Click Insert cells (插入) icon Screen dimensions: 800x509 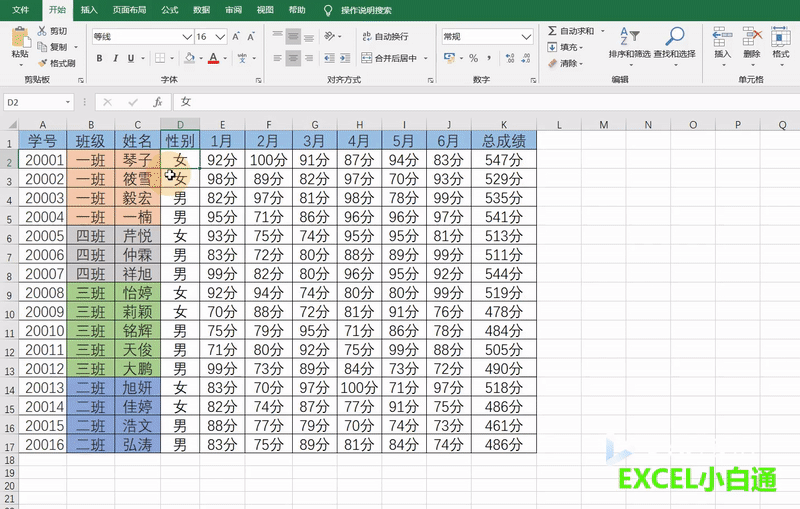click(722, 38)
